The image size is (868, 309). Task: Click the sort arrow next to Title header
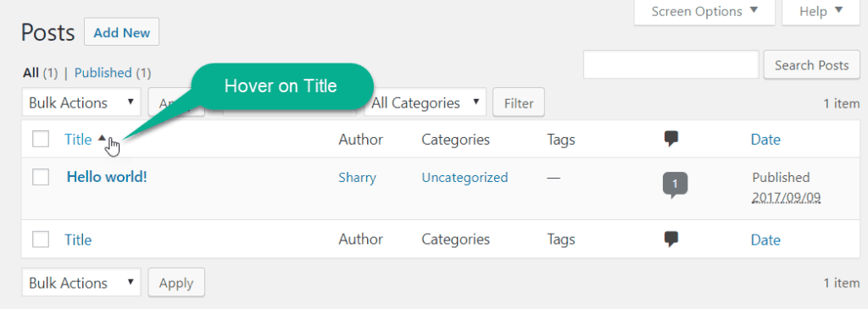[x=102, y=138]
